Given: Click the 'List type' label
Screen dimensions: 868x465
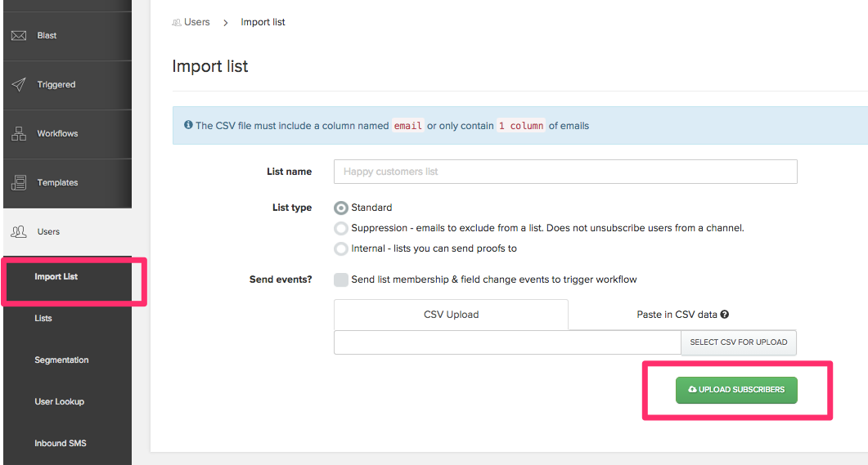Looking at the screenshot, I should (292, 208).
